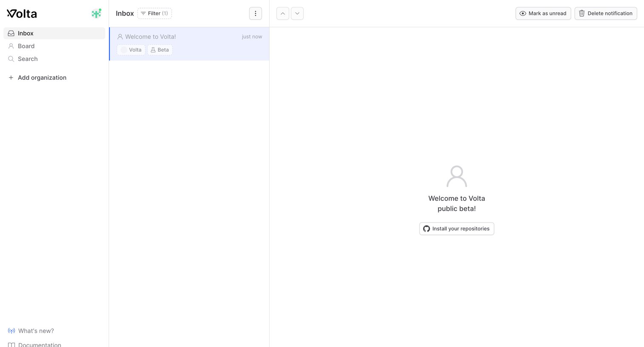This screenshot has height=347, width=644.
Task: Click the Beta tag on notification
Action: point(160,50)
